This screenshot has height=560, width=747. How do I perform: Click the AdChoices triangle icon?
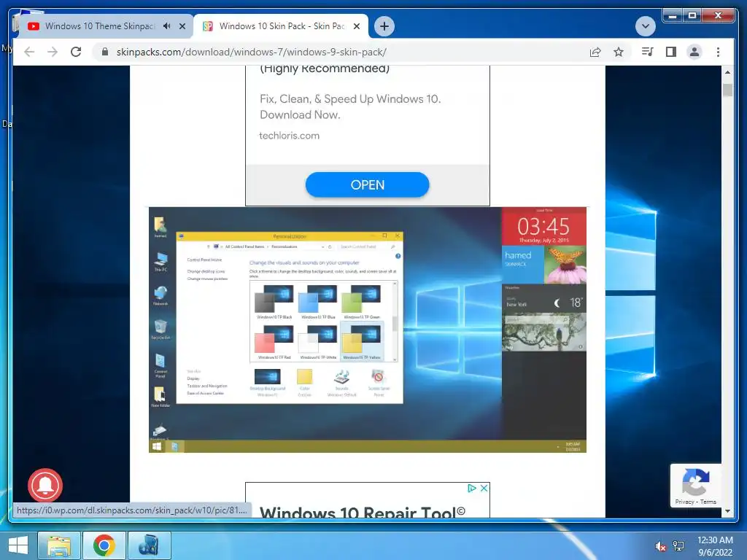point(472,488)
